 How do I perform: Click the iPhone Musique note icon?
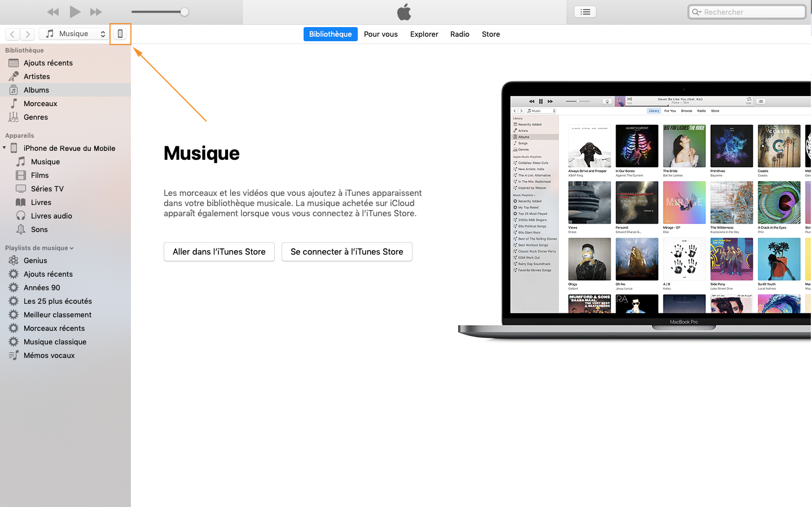(21, 161)
